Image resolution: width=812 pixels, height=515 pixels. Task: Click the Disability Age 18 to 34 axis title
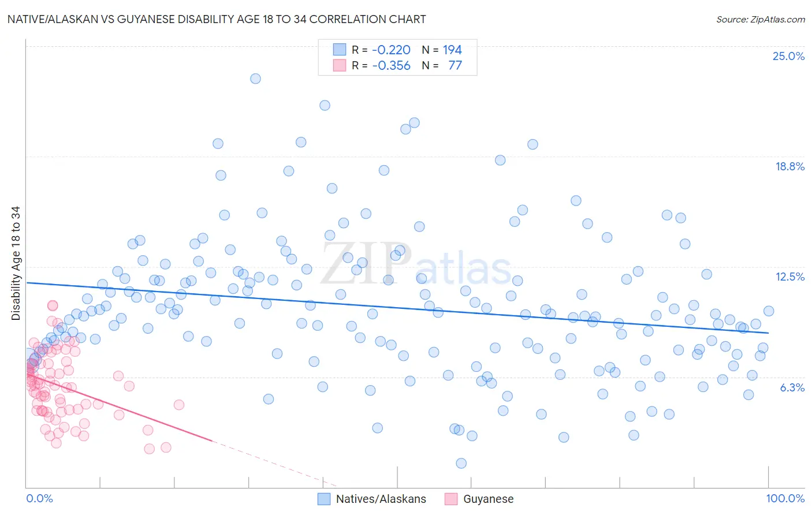(16, 263)
